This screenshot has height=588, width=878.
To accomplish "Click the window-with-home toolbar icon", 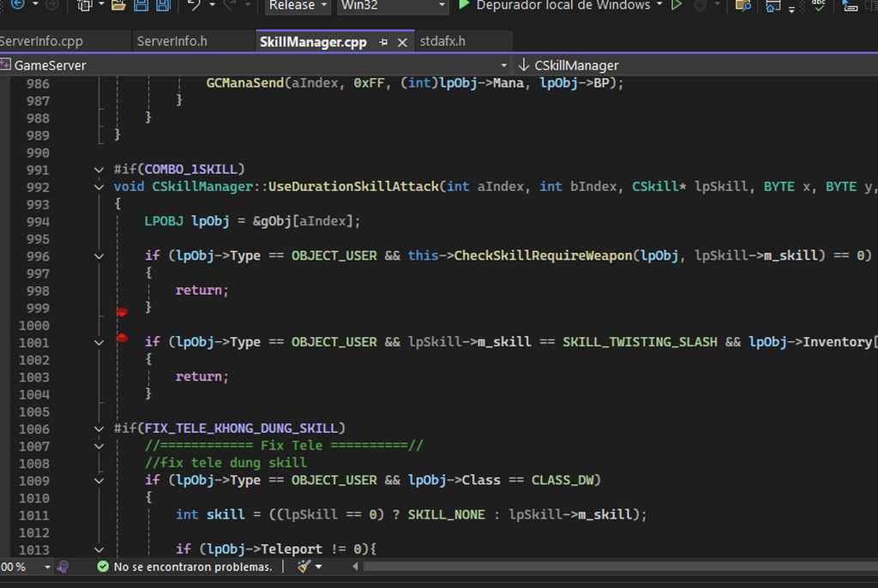I will click(x=773, y=6).
